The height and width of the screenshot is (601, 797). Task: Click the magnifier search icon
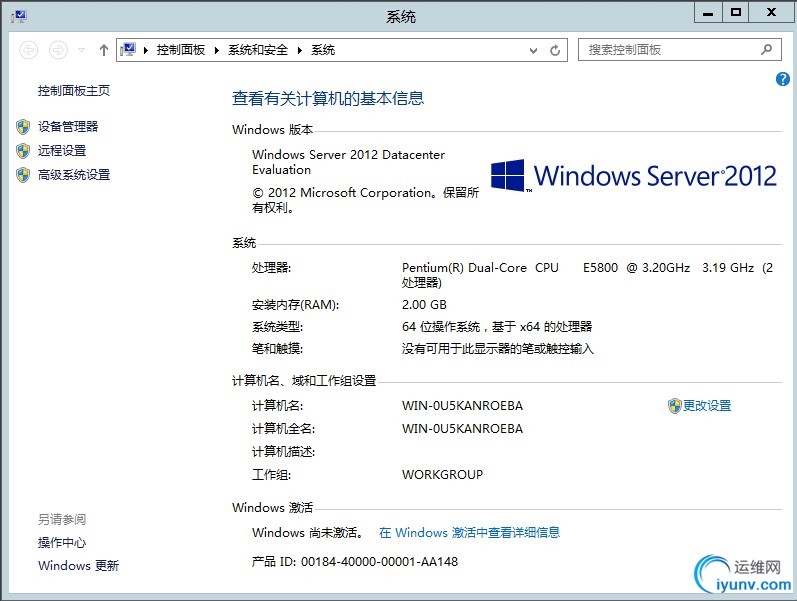pos(767,49)
